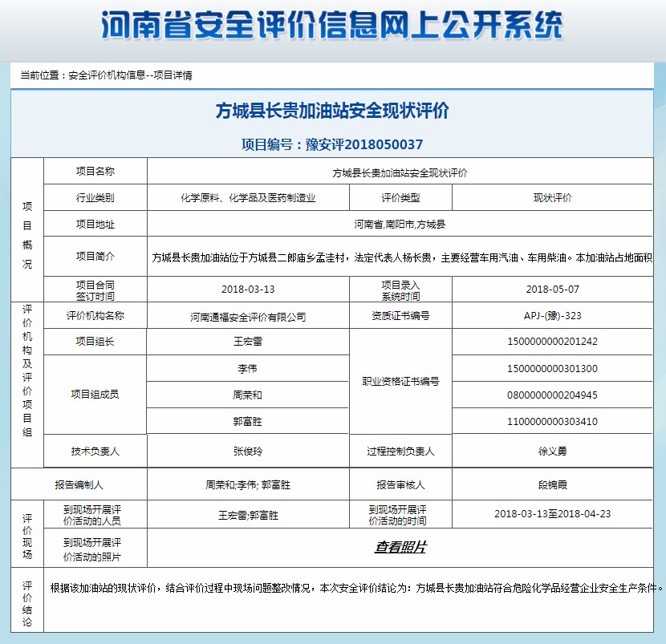
Task: Click the 项目组长 label
Action: 95,342
